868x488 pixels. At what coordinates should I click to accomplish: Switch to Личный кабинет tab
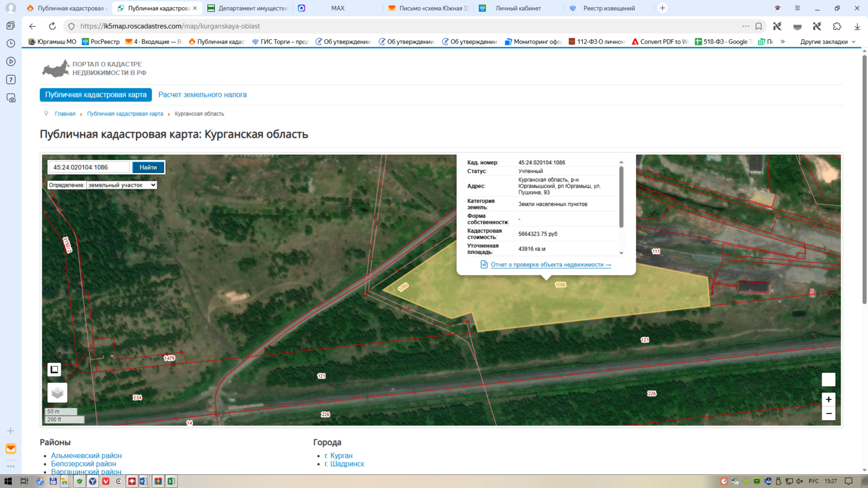click(x=518, y=8)
